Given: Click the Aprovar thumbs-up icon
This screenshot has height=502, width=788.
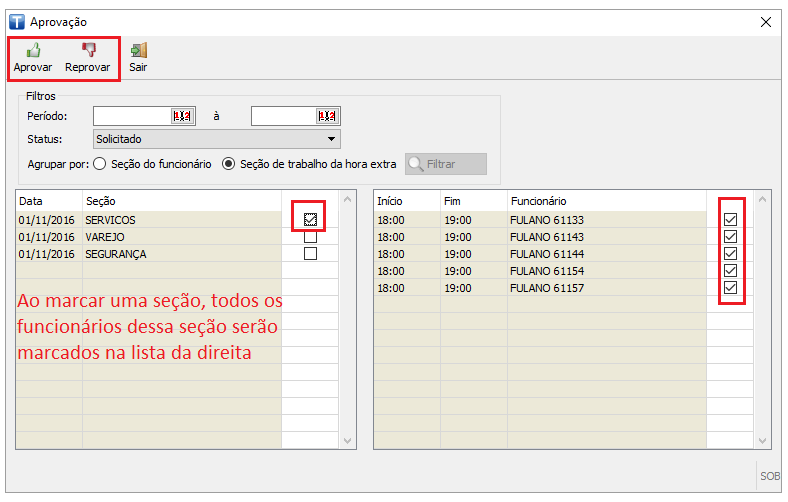Looking at the screenshot, I should (x=33, y=50).
